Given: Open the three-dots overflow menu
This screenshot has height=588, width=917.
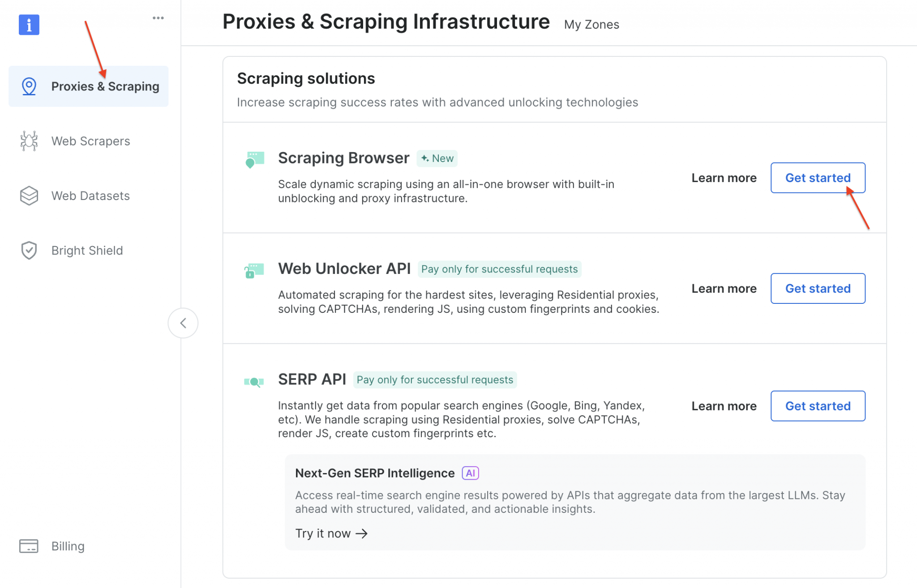Looking at the screenshot, I should 158,17.
